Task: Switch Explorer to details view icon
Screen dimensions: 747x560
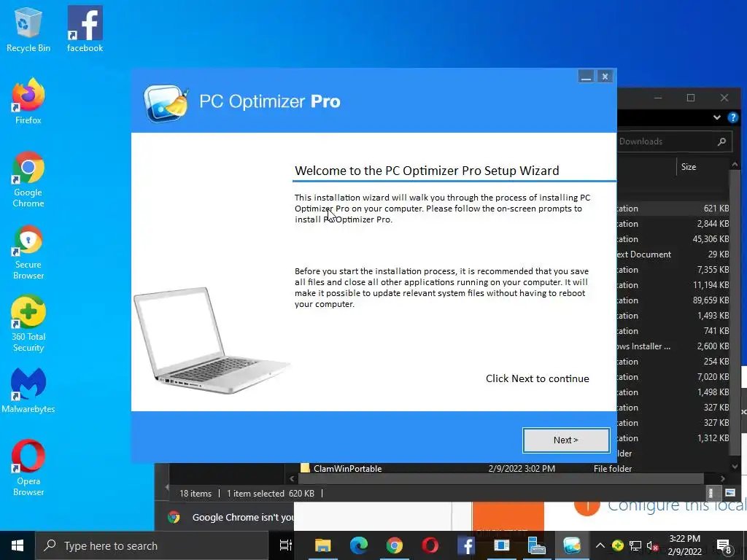Action: [x=711, y=493]
